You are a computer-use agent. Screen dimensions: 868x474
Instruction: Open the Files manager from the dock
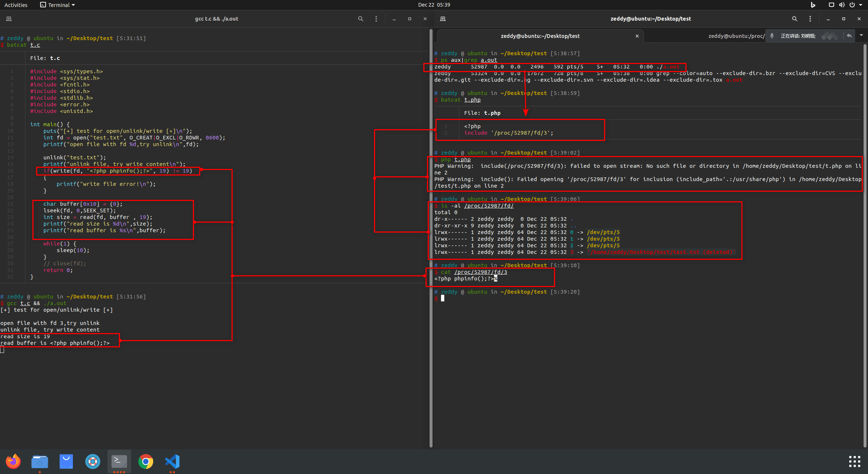pyautogui.click(x=40, y=461)
